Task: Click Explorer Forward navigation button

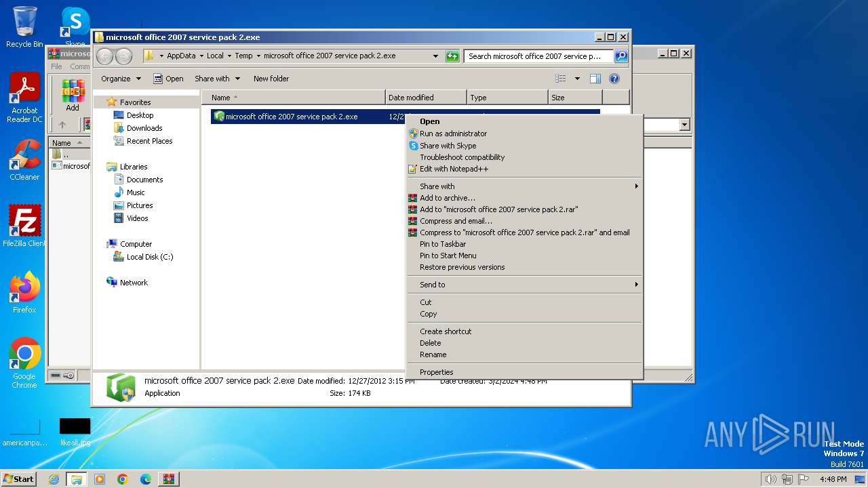Action: (124, 56)
